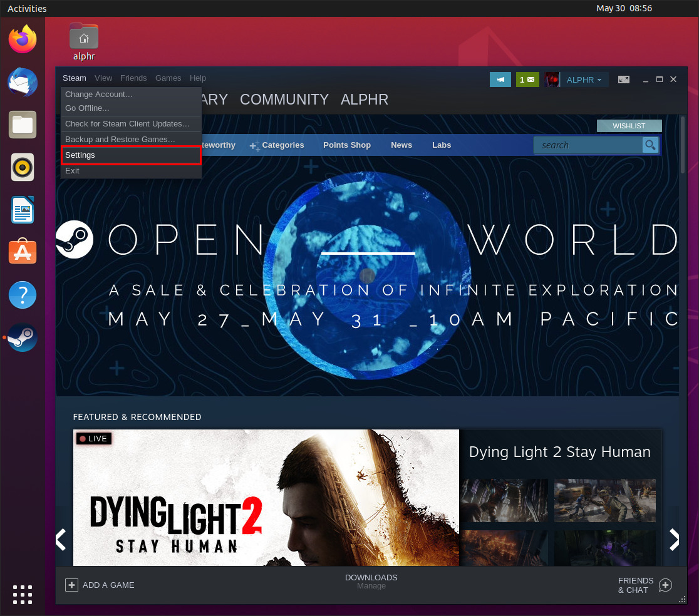Choose Backup and Restore Games
Screen dimensions: 699x616
point(131,140)
